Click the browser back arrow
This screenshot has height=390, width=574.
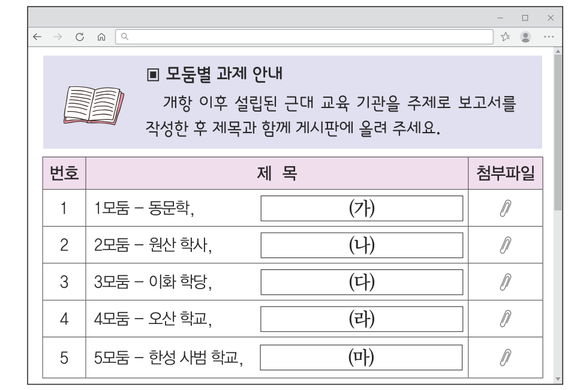(x=37, y=37)
